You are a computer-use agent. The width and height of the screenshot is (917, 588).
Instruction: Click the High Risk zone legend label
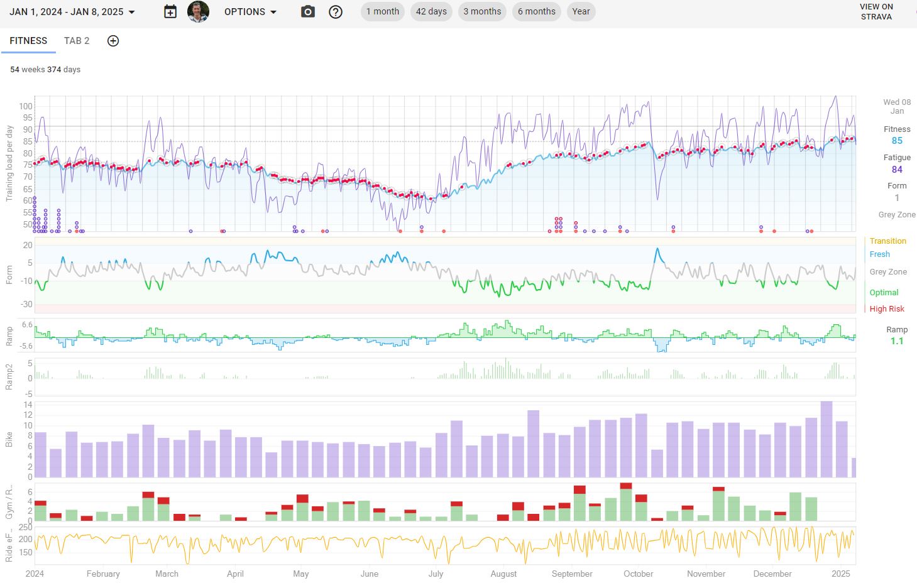pyautogui.click(x=887, y=309)
